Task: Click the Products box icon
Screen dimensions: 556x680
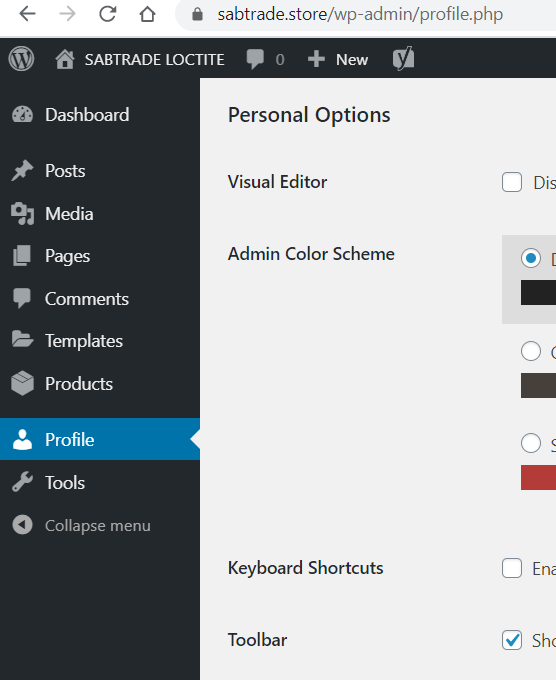Action: [23, 383]
